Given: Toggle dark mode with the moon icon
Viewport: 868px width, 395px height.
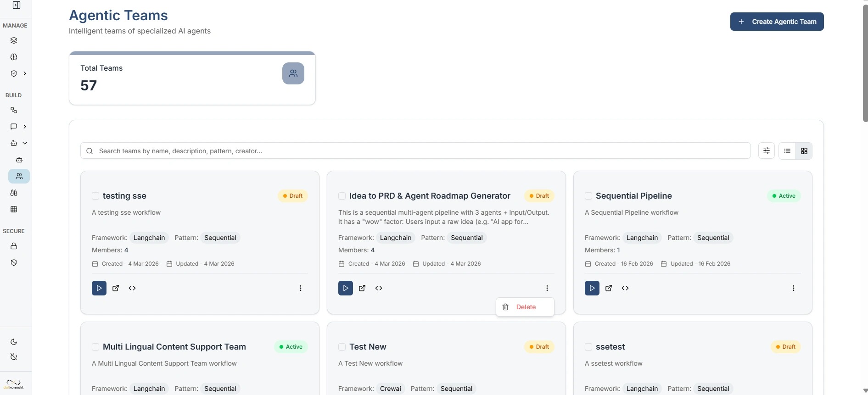Looking at the screenshot, I should [14, 342].
